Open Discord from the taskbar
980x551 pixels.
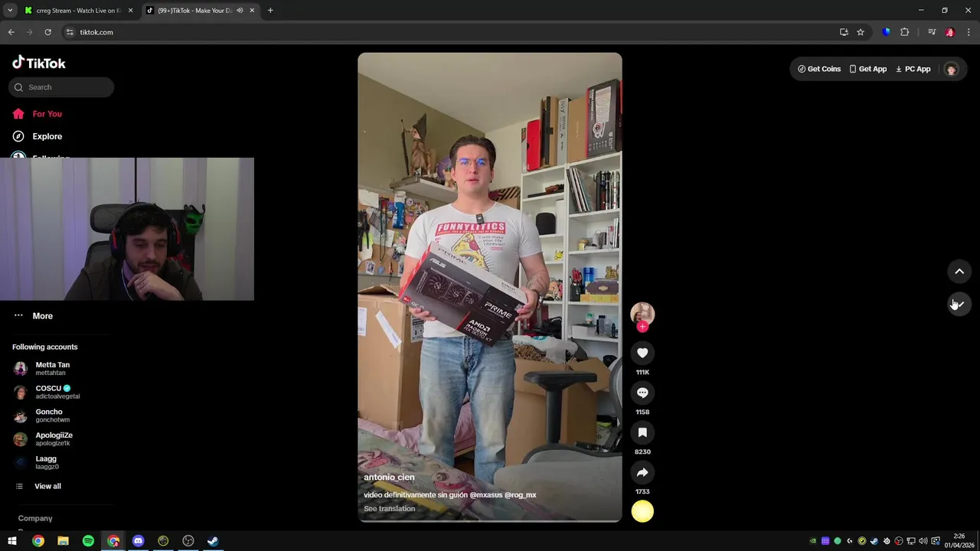pos(138,541)
